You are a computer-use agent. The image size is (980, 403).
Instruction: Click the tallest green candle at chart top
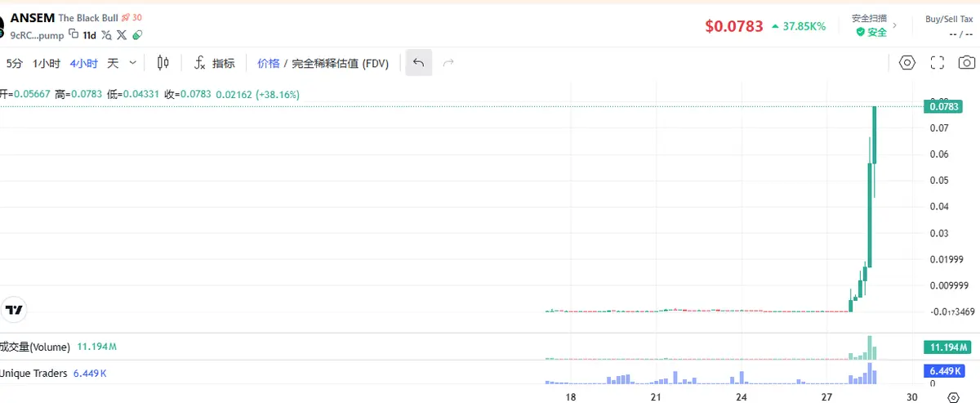(875, 135)
